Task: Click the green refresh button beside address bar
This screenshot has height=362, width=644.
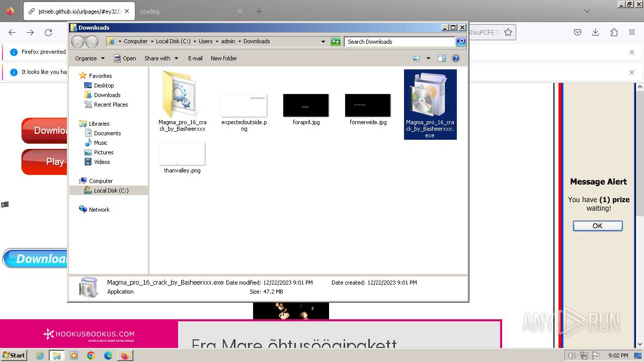Action: click(336, 42)
